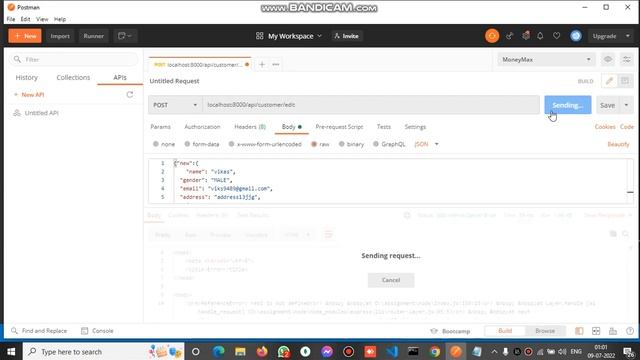Image resolution: width=640 pixels, height=360 pixels.
Task: Open manage environments settings icon
Action: click(627, 60)
